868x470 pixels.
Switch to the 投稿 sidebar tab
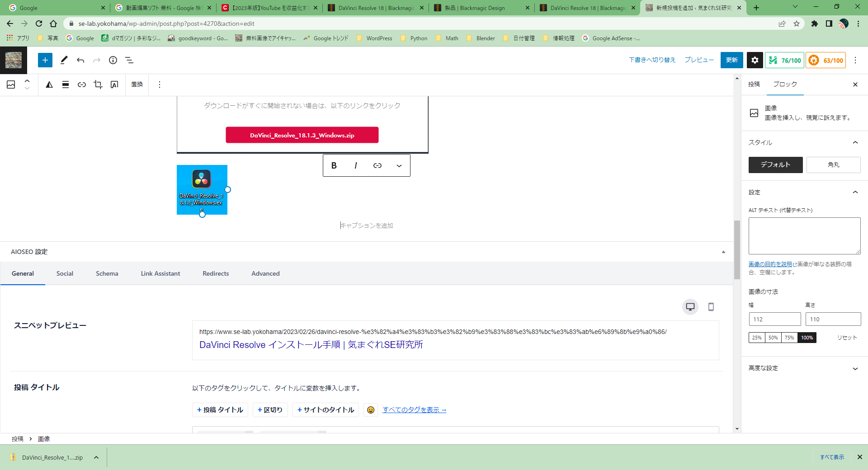pyautogui.click(x=754, y=85)
